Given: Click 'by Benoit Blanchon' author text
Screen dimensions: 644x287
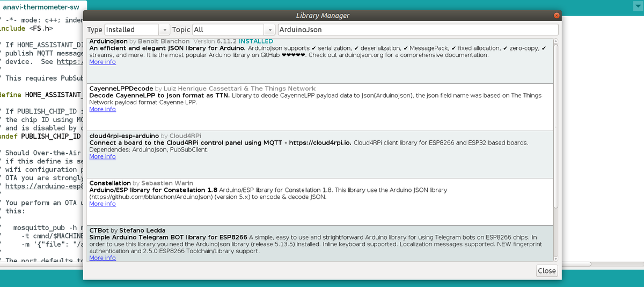Looking at the screenshot, I should 160,41.
